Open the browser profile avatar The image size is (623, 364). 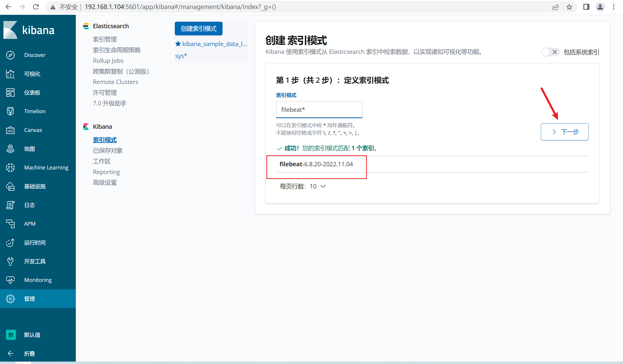pos(600,7)
